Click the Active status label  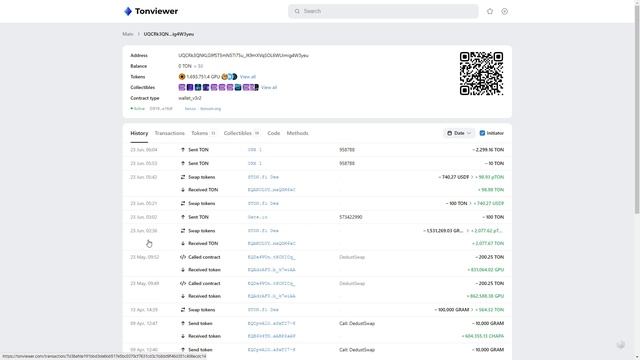(138, 109)
